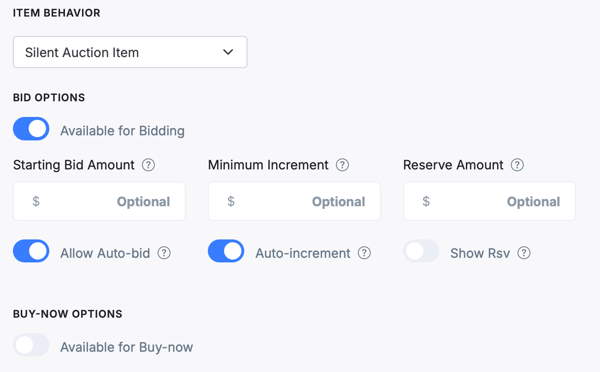
Task: Click help icon next to Allow Auto-bid
Action: click(164, 253)
